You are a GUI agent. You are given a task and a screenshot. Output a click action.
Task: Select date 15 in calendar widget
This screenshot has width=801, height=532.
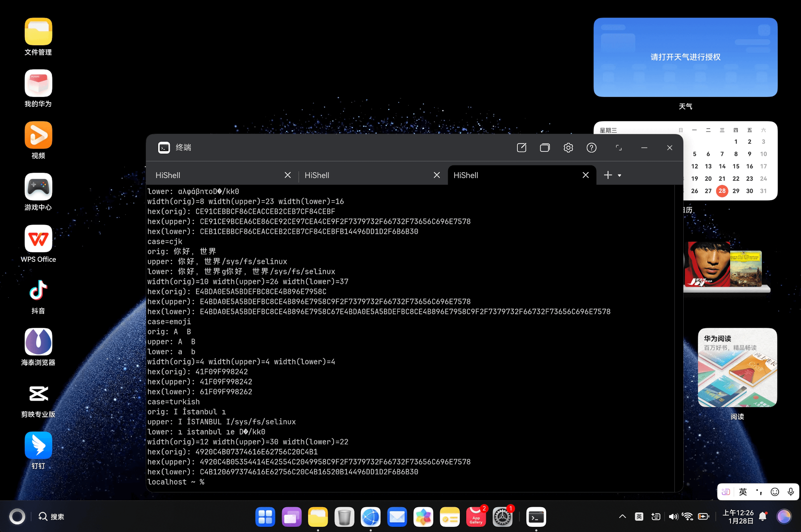coord(736,166)
